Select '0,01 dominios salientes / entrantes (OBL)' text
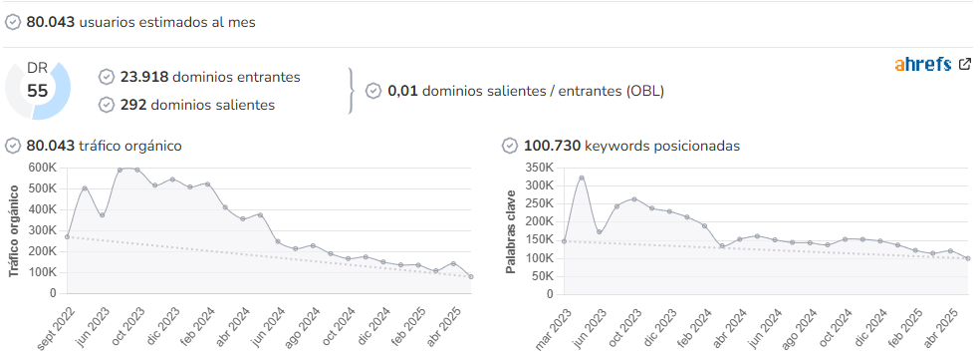 click(x=526, y=91)
